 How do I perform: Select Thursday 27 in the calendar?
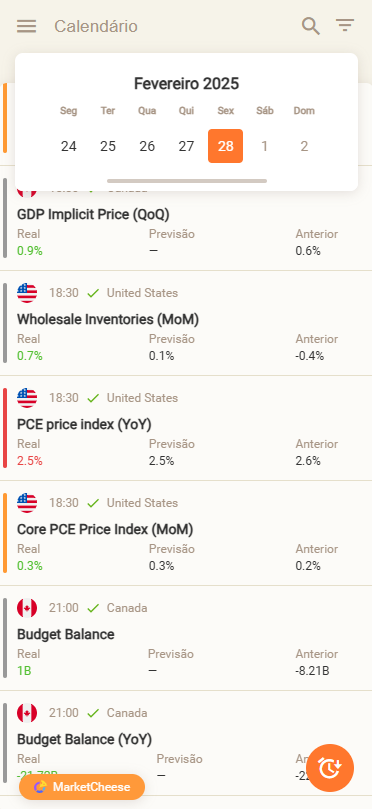tap(186, 147)
